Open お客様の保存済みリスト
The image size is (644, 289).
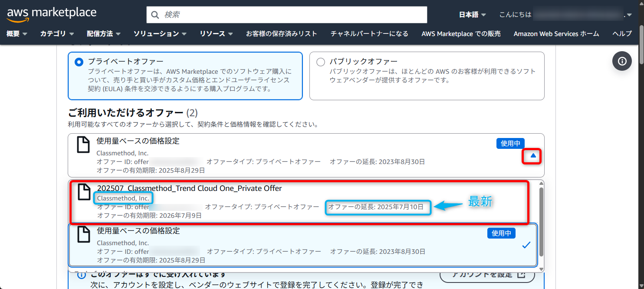(282, 33)
